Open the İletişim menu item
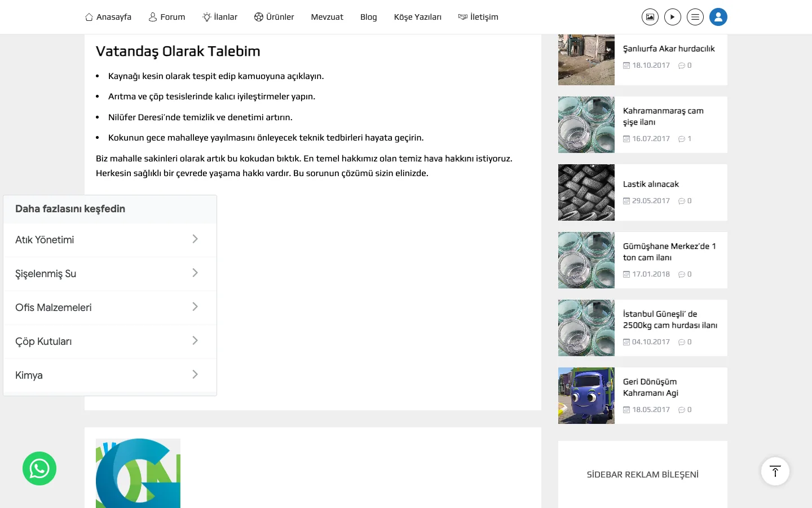 click(x=478, y=17)
